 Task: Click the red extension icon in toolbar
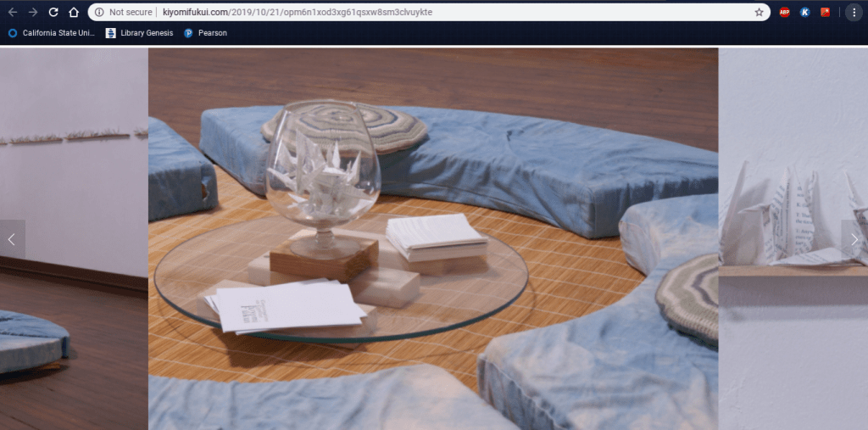[825, 13]
